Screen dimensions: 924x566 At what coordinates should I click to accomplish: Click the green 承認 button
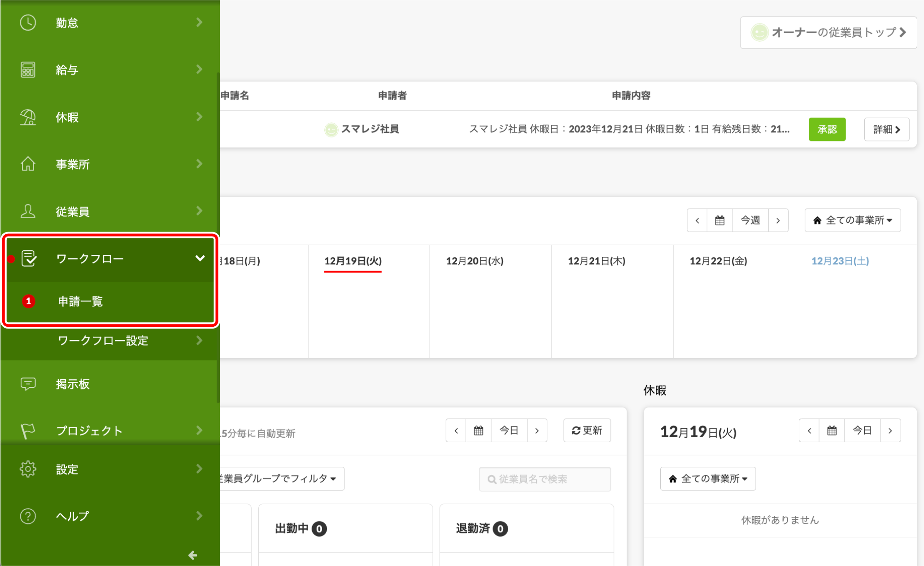tap(827, 129)
